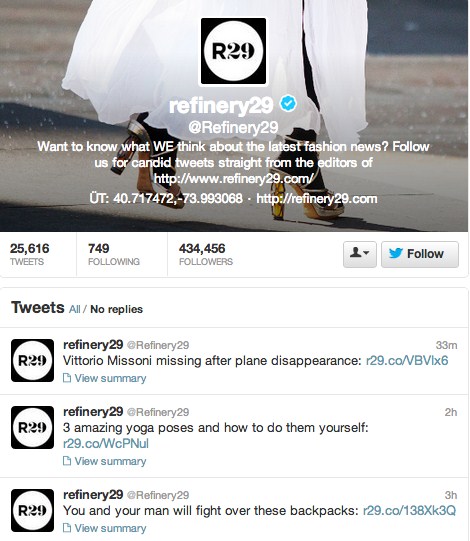Open the r29.co/138Xk3Q backpacks link
Screen dimensions: 470x541
pos(409,511)
